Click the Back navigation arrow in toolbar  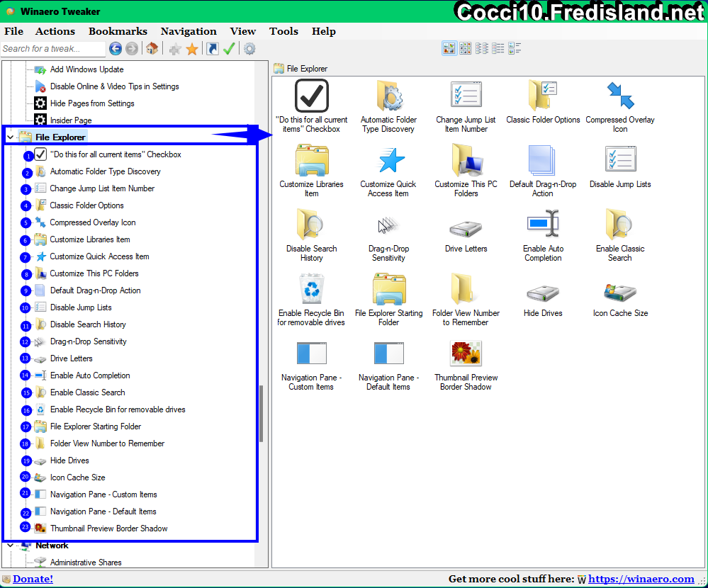pos(116,49)
